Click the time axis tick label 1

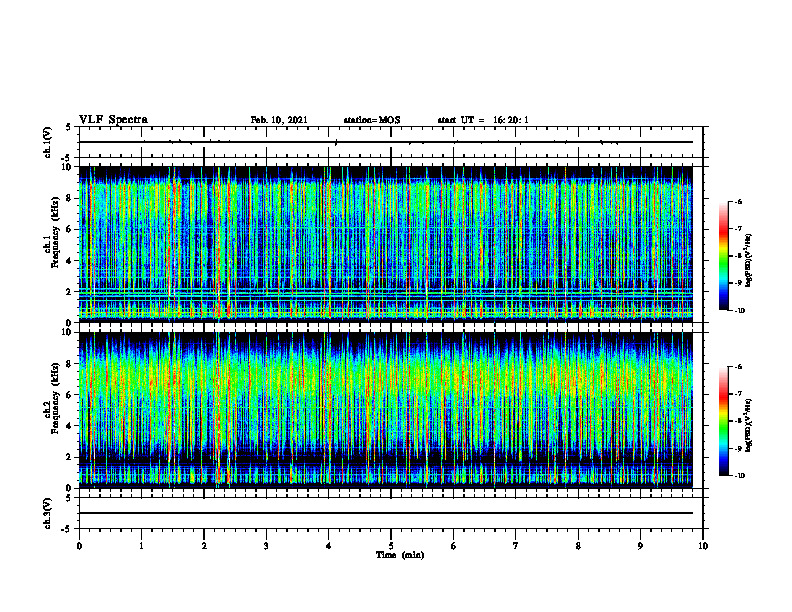[x=141, y=546]
